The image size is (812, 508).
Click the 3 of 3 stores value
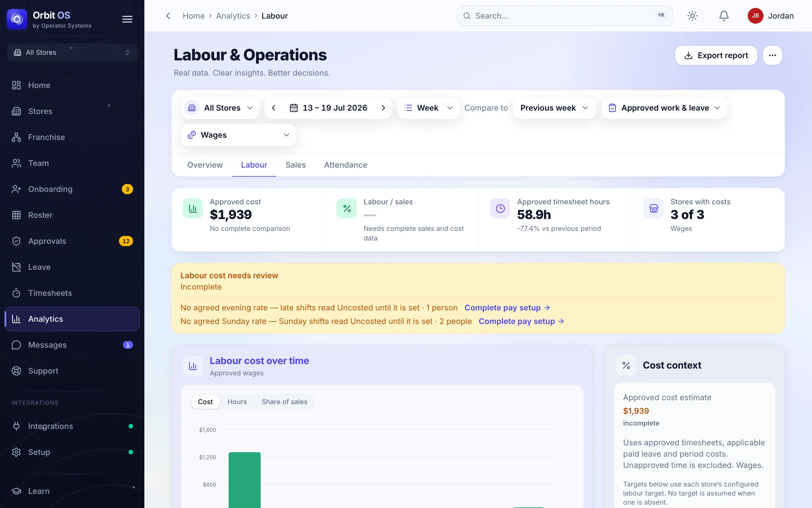pyautogui.click(x=687, y=214)
